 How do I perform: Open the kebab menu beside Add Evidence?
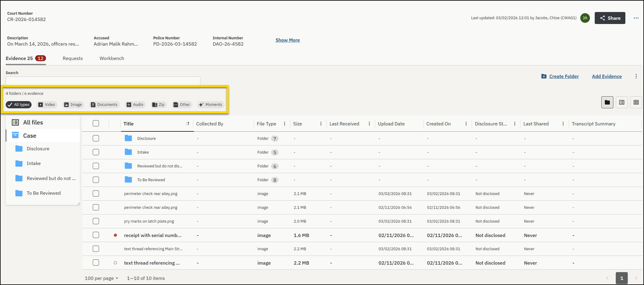tap(636, 76)
